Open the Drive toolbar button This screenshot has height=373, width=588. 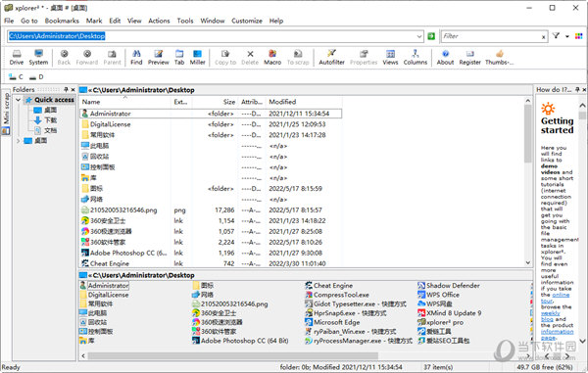click(x=17, y=58)
